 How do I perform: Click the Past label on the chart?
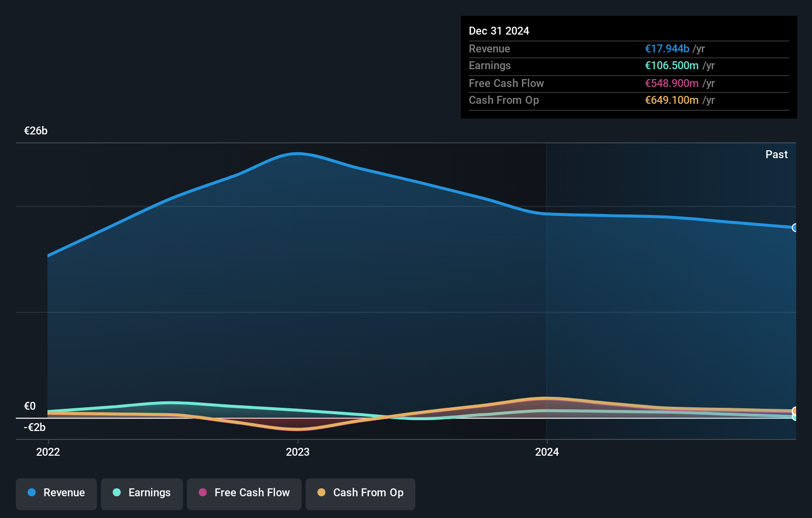[x=776, y=154]
